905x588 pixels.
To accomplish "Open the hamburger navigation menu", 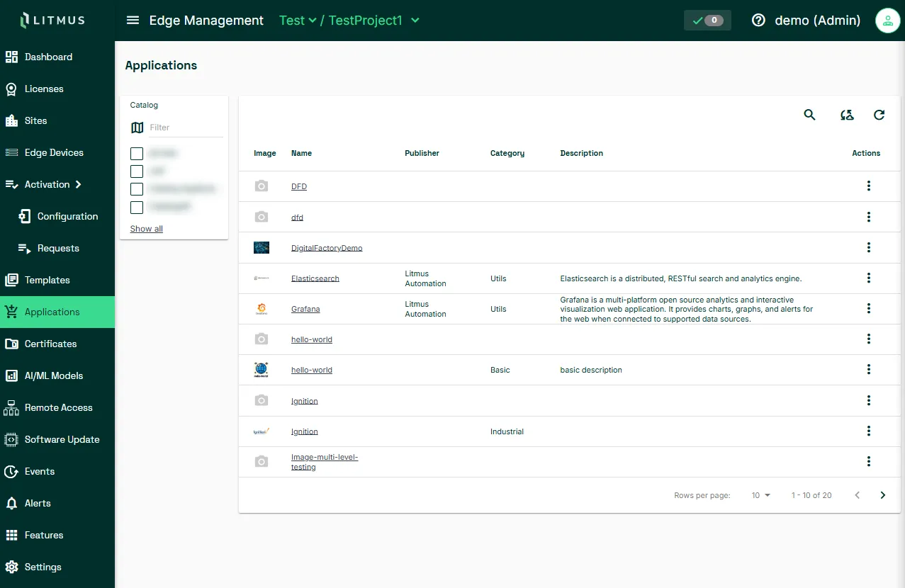I will point(133,21).
